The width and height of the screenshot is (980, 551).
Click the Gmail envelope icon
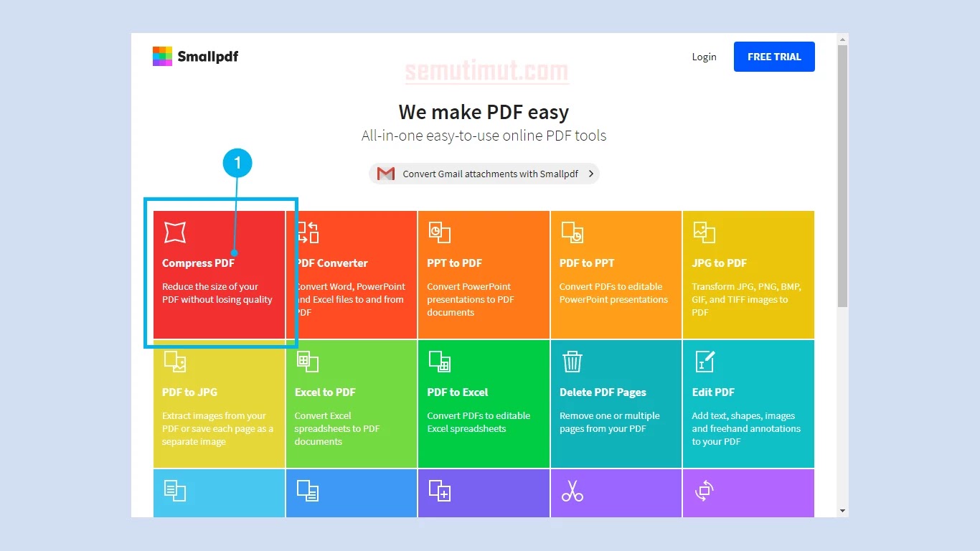point(386,174)
